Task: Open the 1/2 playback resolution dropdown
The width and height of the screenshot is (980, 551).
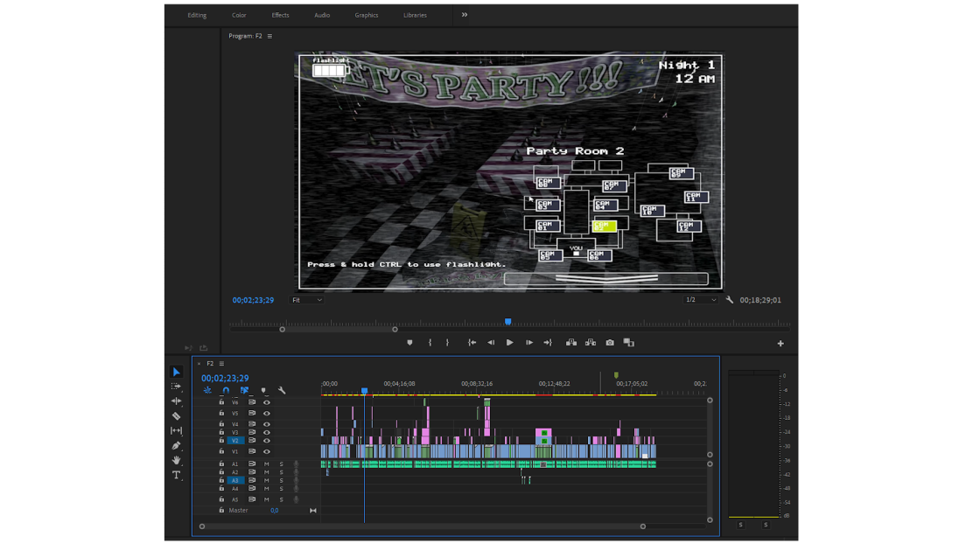Action: pyautogui.click(x=701, y=300)
